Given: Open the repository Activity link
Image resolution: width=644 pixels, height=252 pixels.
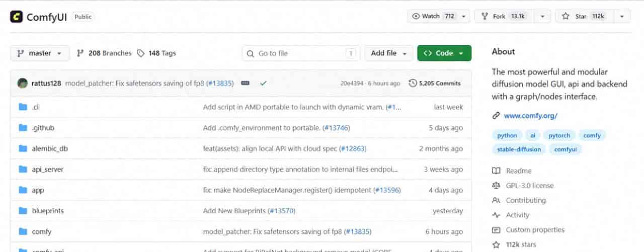Looking at the screenshot, I should [511, 215].
